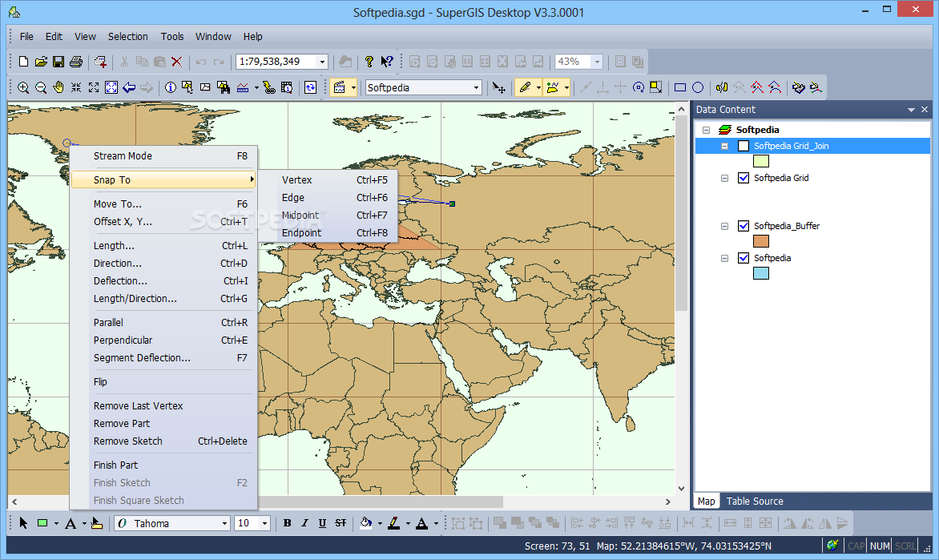Open the Tahoma font dropdown

(224, 523)
